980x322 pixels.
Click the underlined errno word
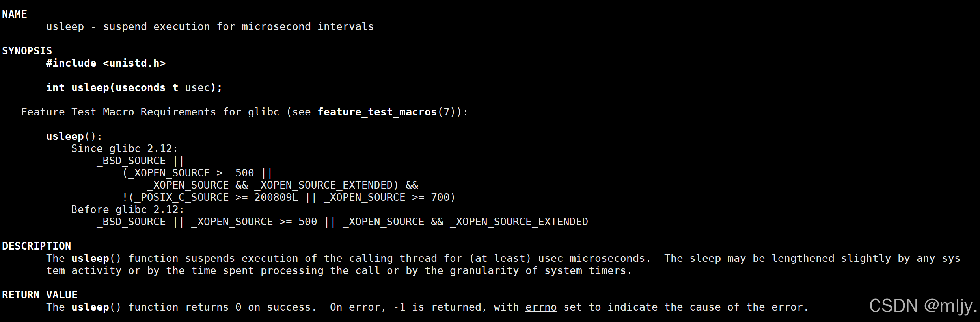tap(541, 307)
